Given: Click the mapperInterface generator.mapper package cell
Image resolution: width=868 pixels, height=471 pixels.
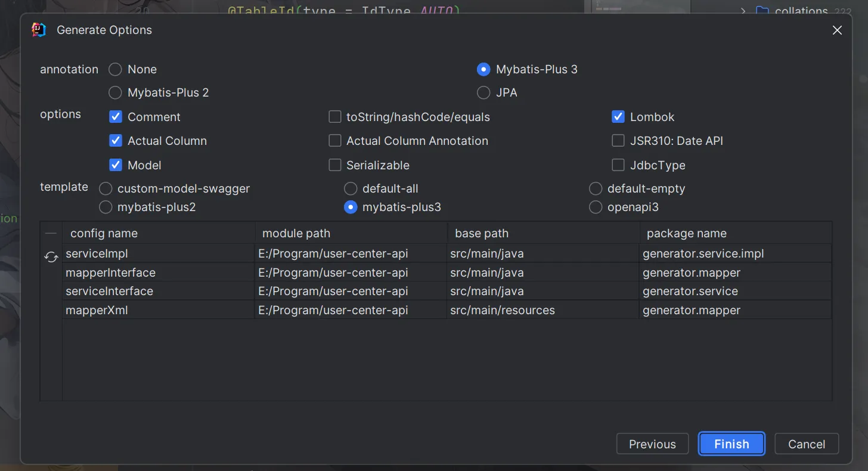Looking at the screenshot, I should point(736,272).
